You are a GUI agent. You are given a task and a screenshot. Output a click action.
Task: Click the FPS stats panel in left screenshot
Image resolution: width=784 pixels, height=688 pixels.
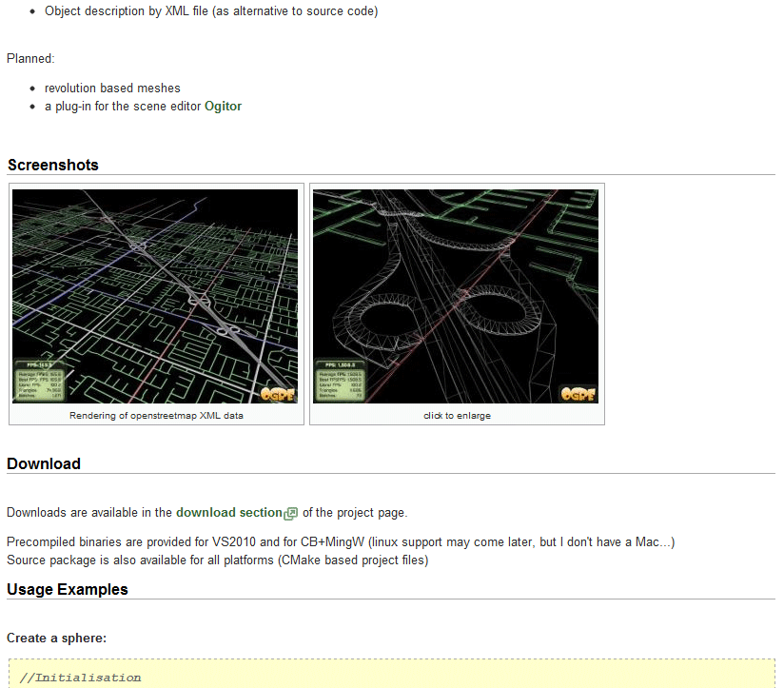coord(40,381)
